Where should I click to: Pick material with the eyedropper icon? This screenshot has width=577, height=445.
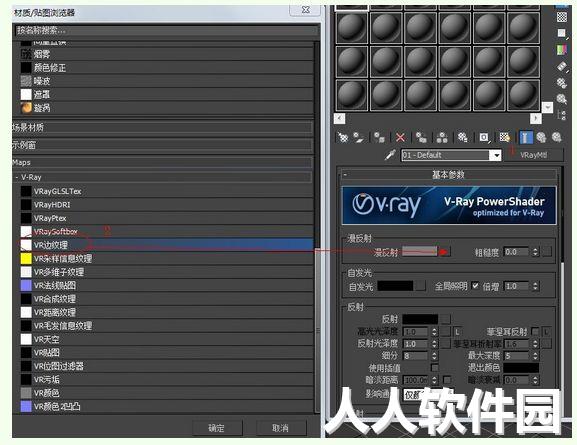390,155
